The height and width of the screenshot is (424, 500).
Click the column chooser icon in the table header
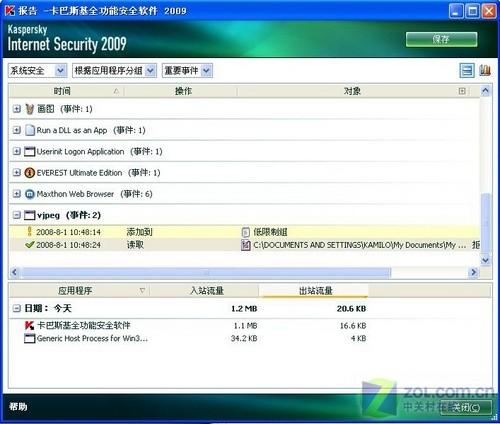pyautogui.click(x=462, y=91)
